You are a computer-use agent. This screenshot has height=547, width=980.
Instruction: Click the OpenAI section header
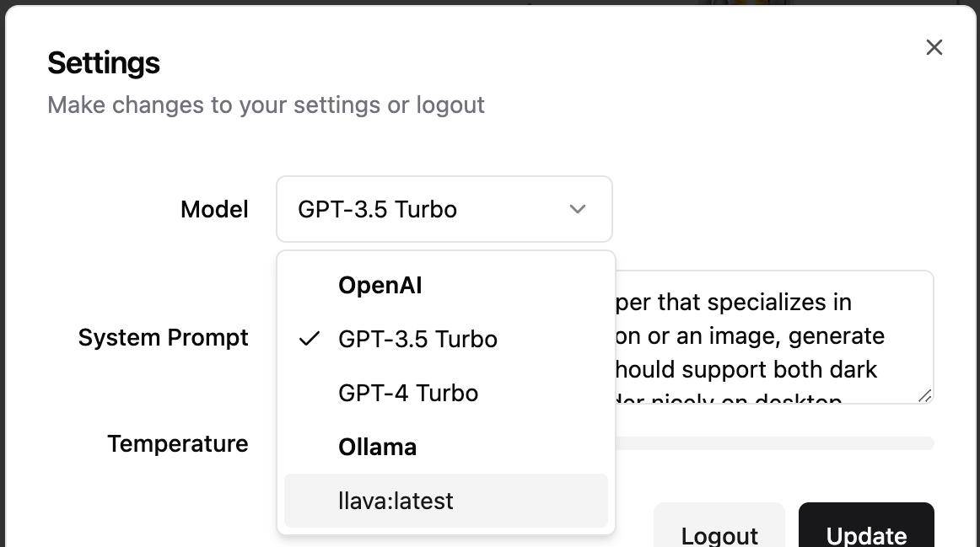pyautogui.click(x=380, y=285)
